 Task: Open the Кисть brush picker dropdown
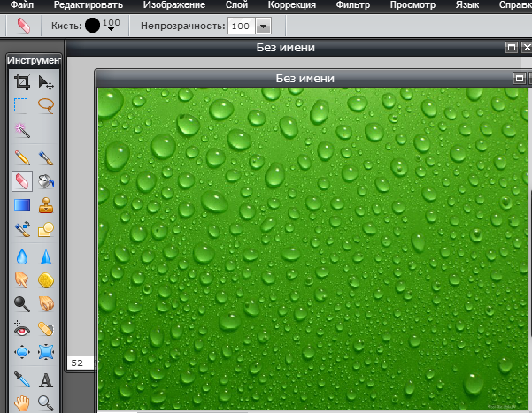[x=112, y=27]
